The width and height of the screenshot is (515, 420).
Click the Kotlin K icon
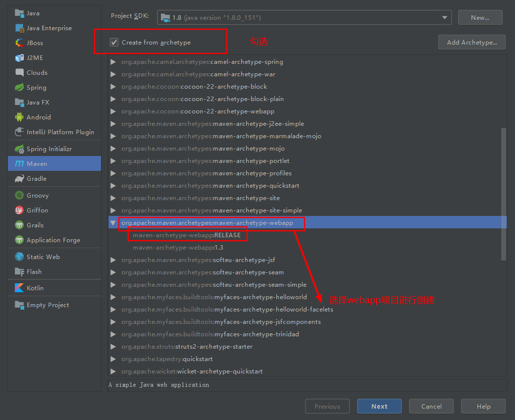(19, 288)
